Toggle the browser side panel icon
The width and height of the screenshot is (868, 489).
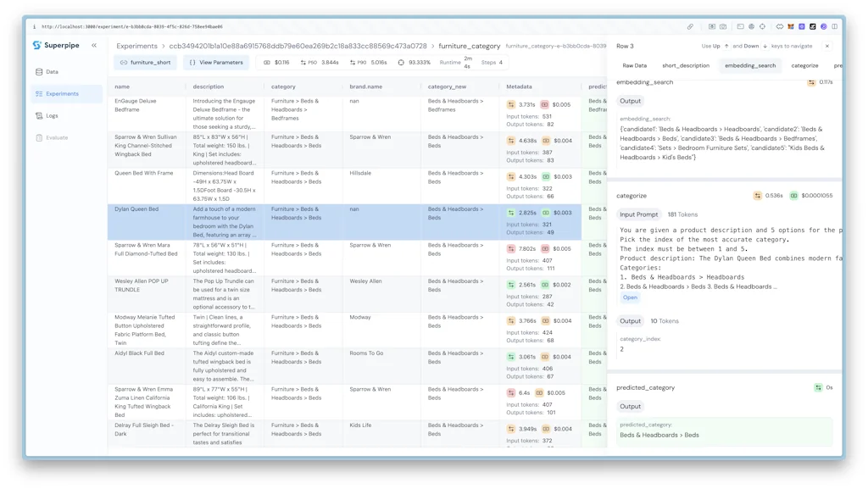tap(834, 26)
